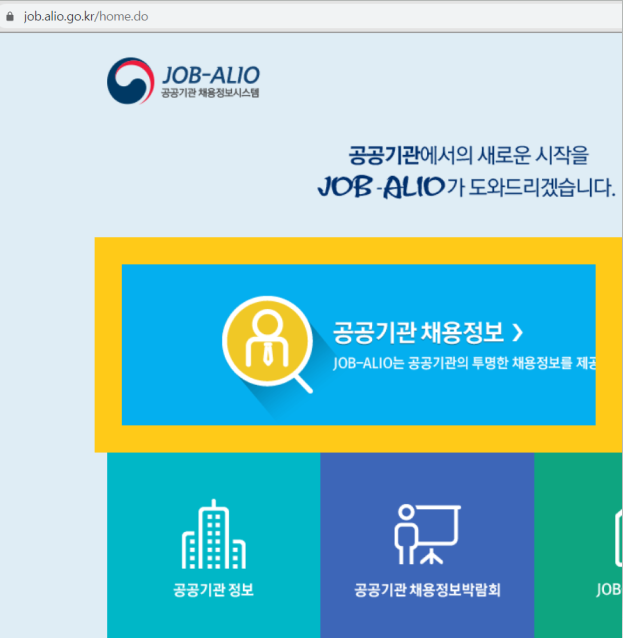Click the chevron arrow next to 공공기관 채용정보
The height and width of the screenshot is (638, 623).
[x=518, y=332]
